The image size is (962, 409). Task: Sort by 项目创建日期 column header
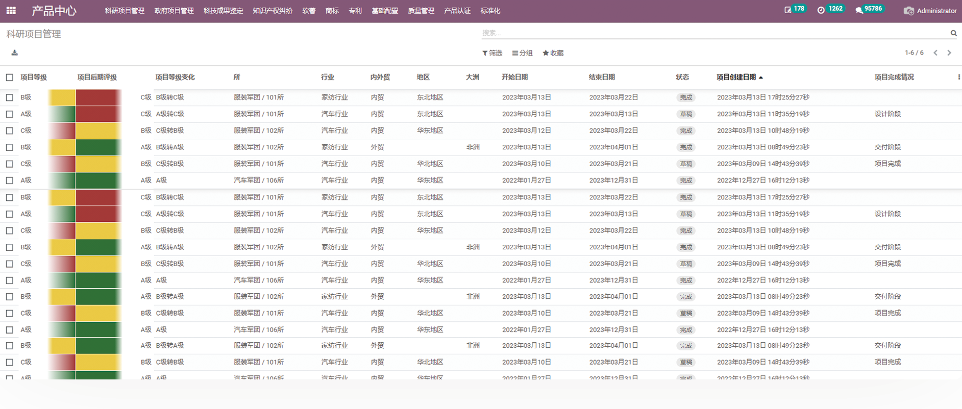click(x=738, y=77)
